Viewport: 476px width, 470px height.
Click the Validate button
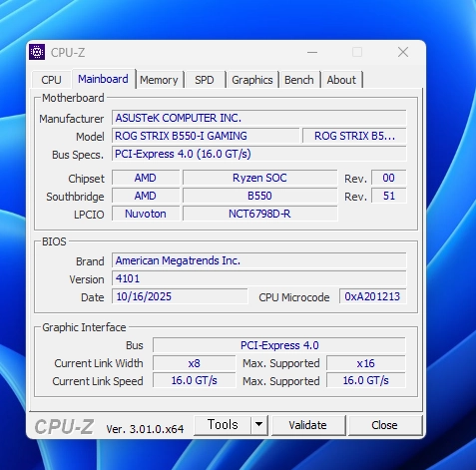[307, 425]
